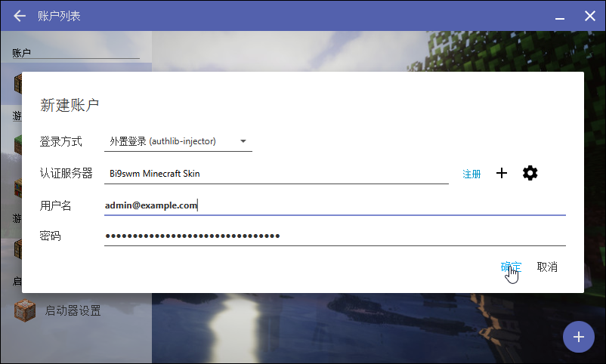Go back with the arrow beside 账户列表
The height and width of the screenshot is (364, 606).
20,16
